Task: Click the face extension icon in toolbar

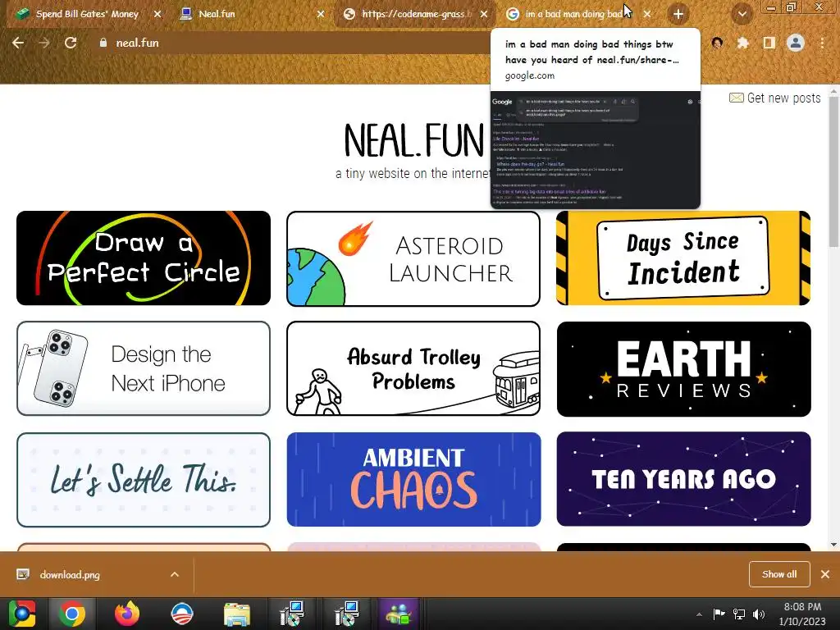Action: click(717, 43)
